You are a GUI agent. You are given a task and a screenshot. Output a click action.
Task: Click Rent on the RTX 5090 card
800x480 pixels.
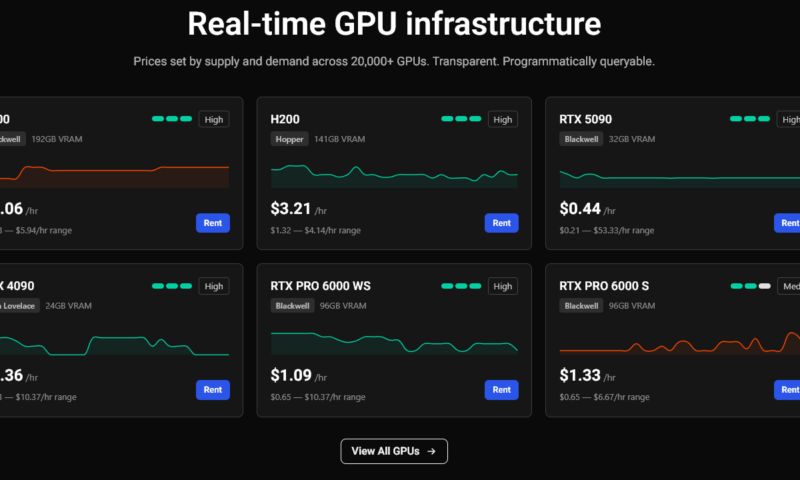[787, 223]
